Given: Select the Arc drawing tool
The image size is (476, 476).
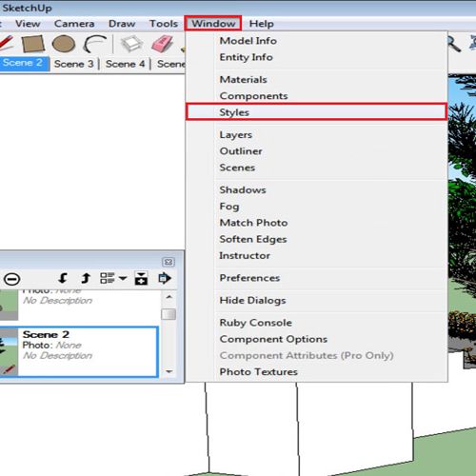Looking at the screenshot, I should point(94,44).
